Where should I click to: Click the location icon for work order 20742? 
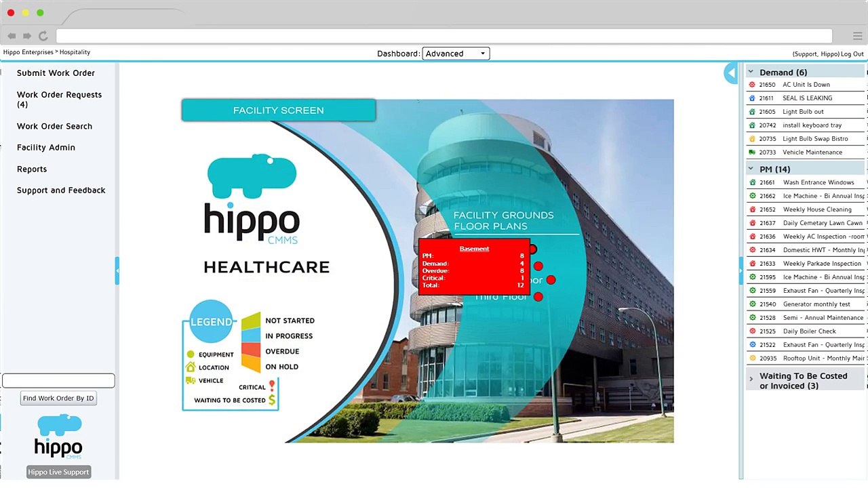[752, 125]
